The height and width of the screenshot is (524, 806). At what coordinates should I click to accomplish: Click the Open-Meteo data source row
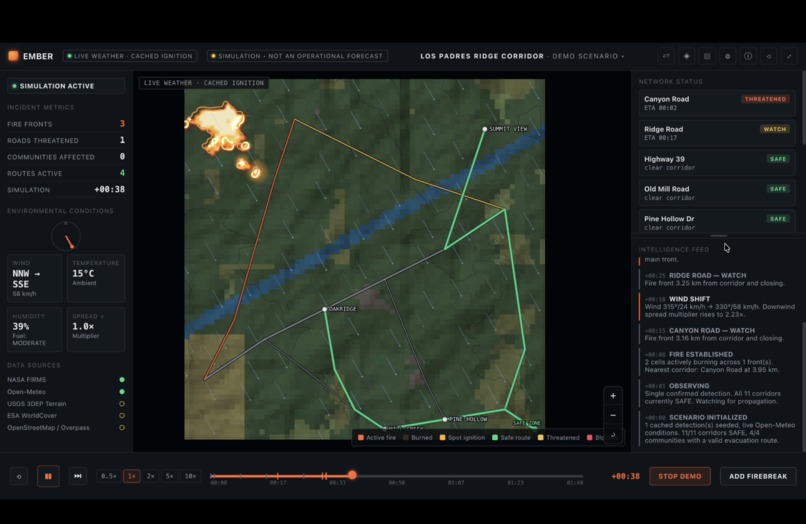pyautogui.click(x=66, y=392)
